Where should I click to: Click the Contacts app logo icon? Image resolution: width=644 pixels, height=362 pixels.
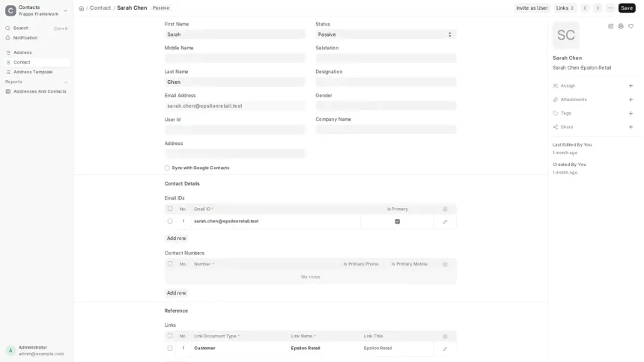tap(10, 10)
